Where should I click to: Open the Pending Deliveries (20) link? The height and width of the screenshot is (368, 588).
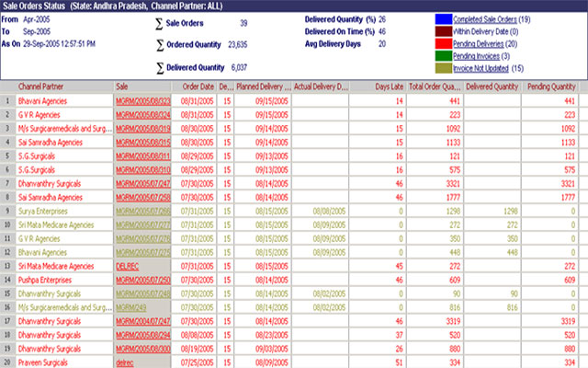pos(485,44)
